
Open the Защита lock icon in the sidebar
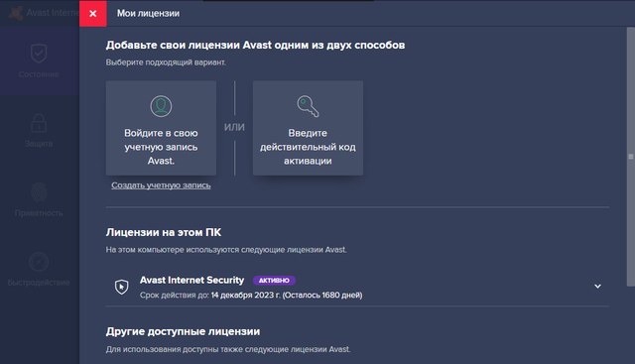click(39, 123)
